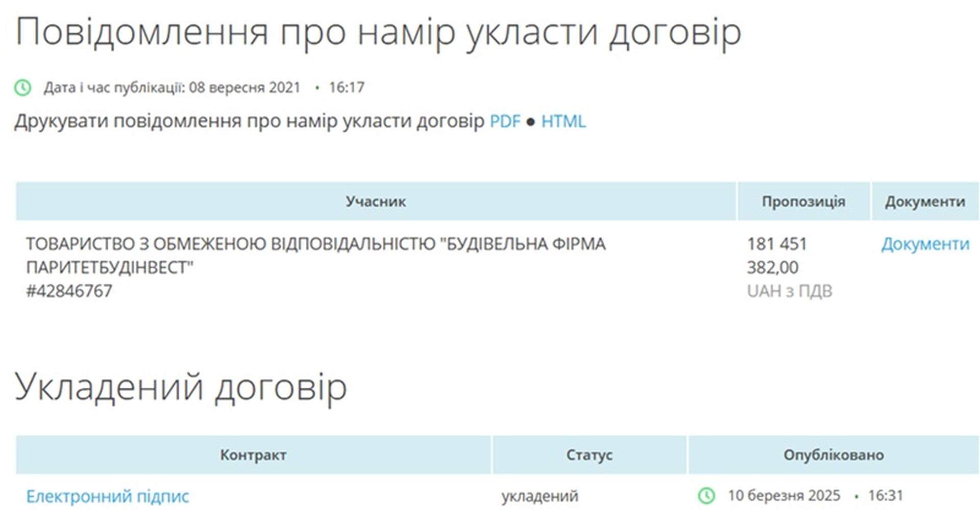Click the proposal amount 181 451 382,00
This screenshot has width=980, height=524.
pos(776,255)
